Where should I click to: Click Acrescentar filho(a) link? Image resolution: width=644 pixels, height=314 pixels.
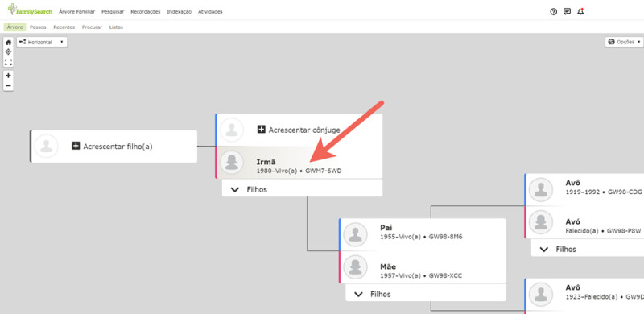(118, 147)
